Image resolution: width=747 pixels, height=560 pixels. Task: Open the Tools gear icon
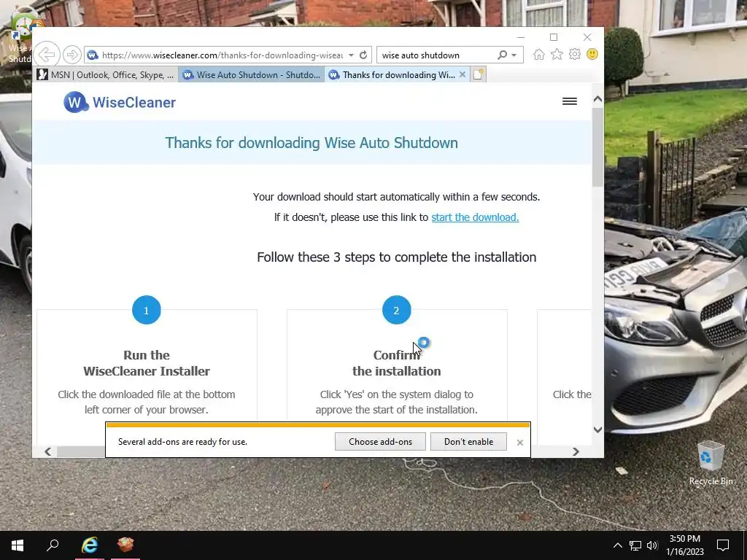(x=575, y=54)
